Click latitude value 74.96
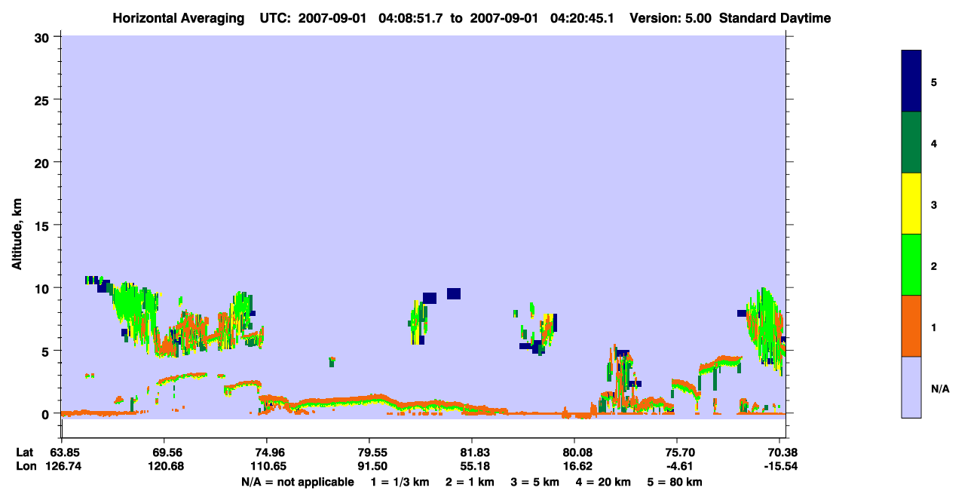Screen dimensions: 980x503 click(x=267, y=452)
